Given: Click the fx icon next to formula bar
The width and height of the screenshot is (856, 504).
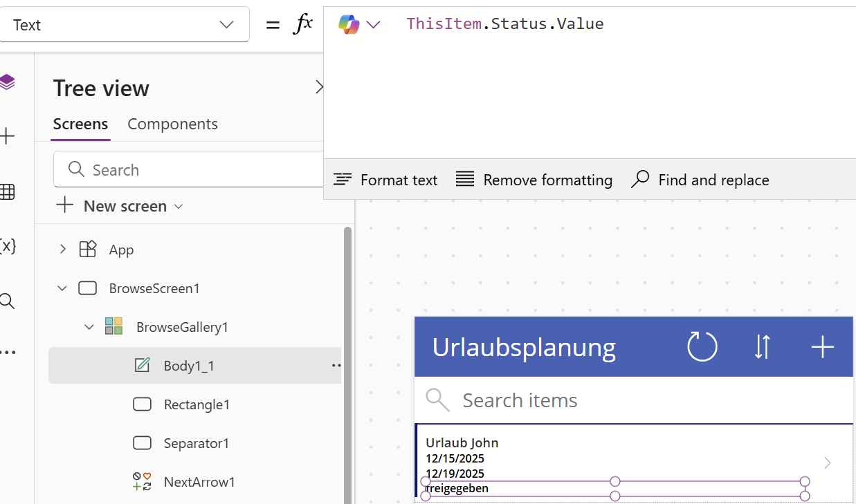Looking at the screenshot, I should tap(302, 23).
